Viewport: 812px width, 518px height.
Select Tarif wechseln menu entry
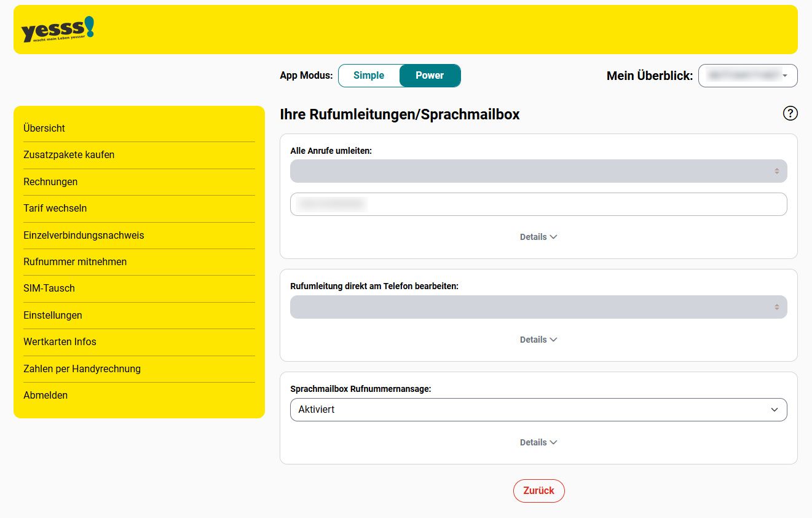[x=55, y=209]
